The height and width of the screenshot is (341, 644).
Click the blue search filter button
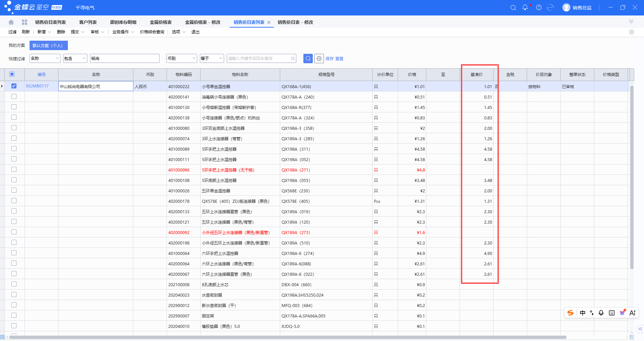tap(308, 59)
